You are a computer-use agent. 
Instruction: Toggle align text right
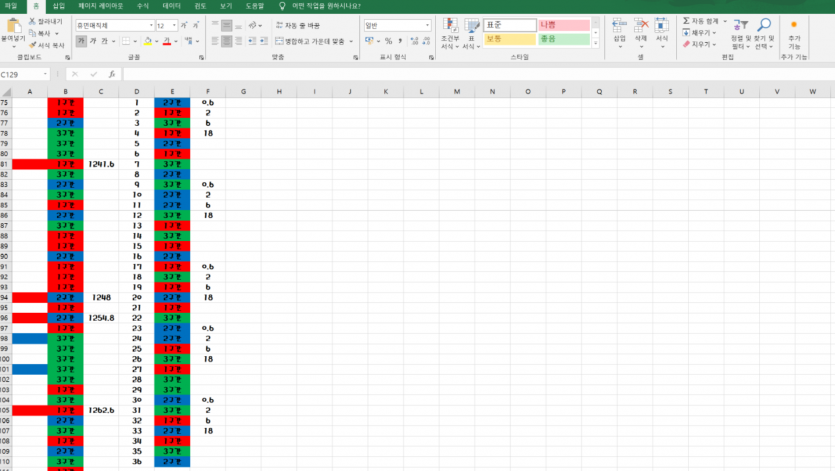point(239,41)
